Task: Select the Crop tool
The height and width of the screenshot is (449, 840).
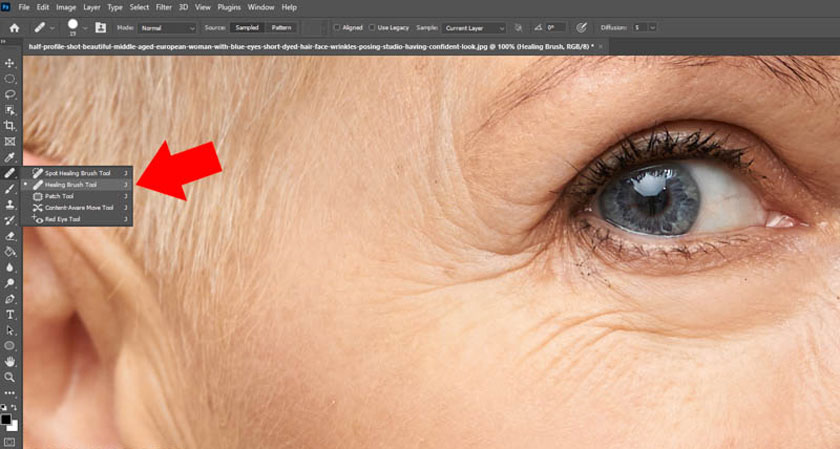Action: pos(10,126)
